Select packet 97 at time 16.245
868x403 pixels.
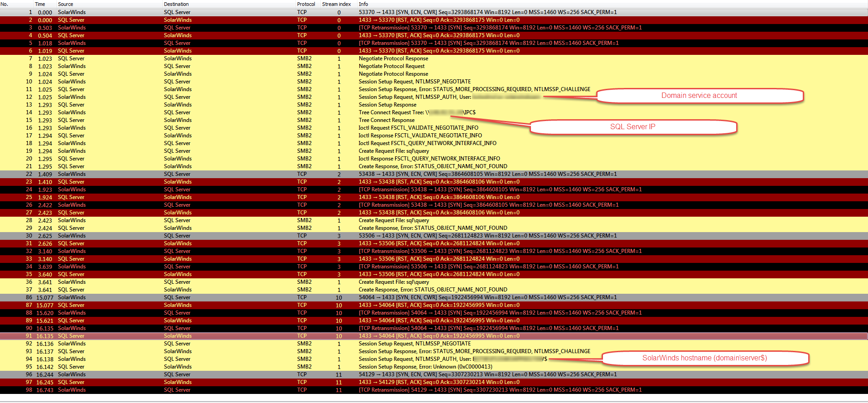[434, 382]
